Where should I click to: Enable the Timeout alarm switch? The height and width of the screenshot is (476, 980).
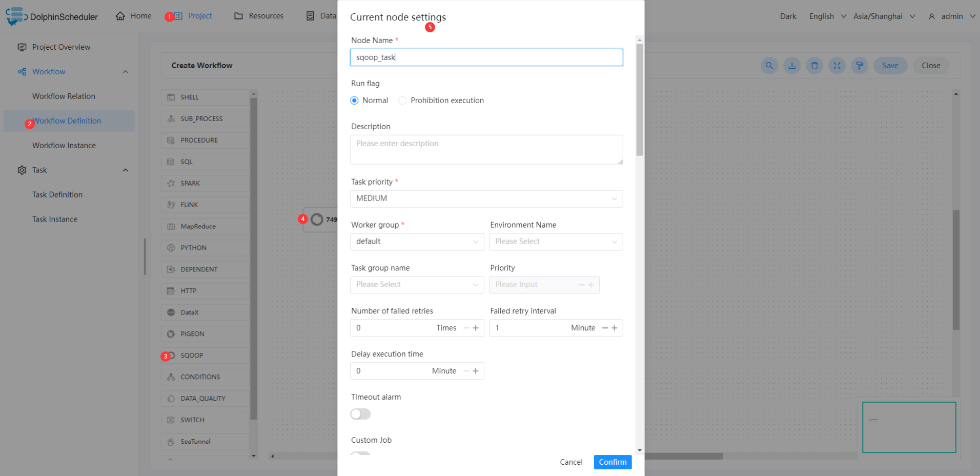[360, 414]
